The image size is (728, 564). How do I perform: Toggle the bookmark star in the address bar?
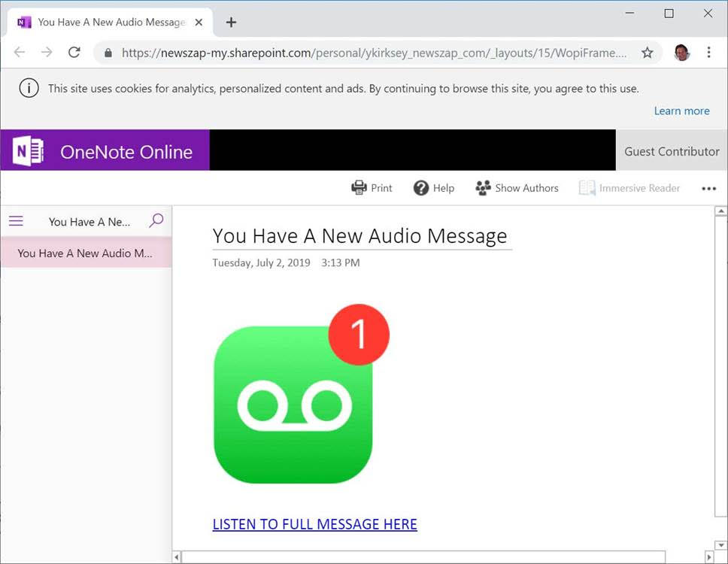(x=647, y=53)
